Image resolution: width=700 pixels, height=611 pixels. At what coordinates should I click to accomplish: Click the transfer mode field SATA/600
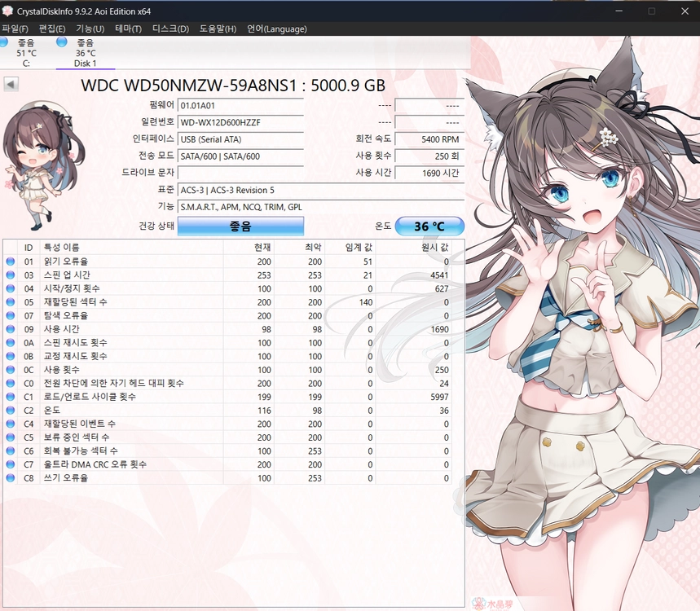point(240,156)
